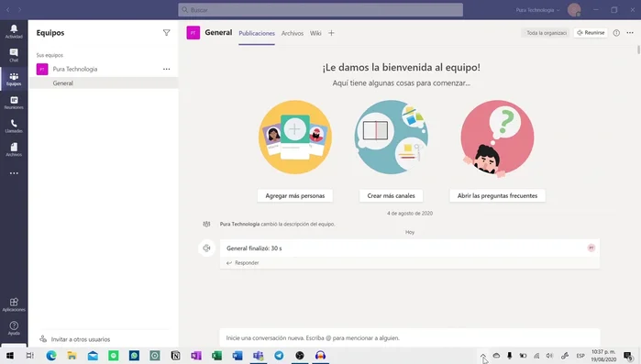Viewport: 641px width, 364px height.
Task: Add a new tab with plus icon
Action: coord(331,33)
